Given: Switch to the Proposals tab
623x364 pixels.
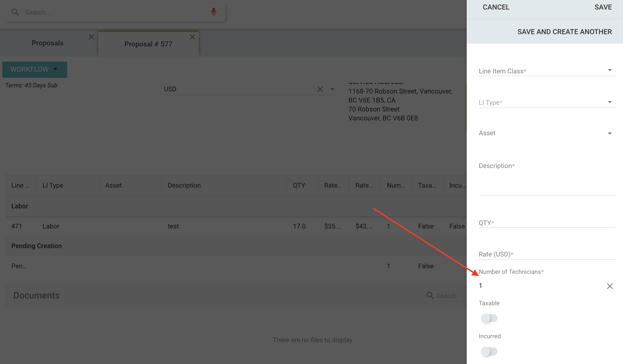Looking at the screenshot, I should click(x=47, y=43).
